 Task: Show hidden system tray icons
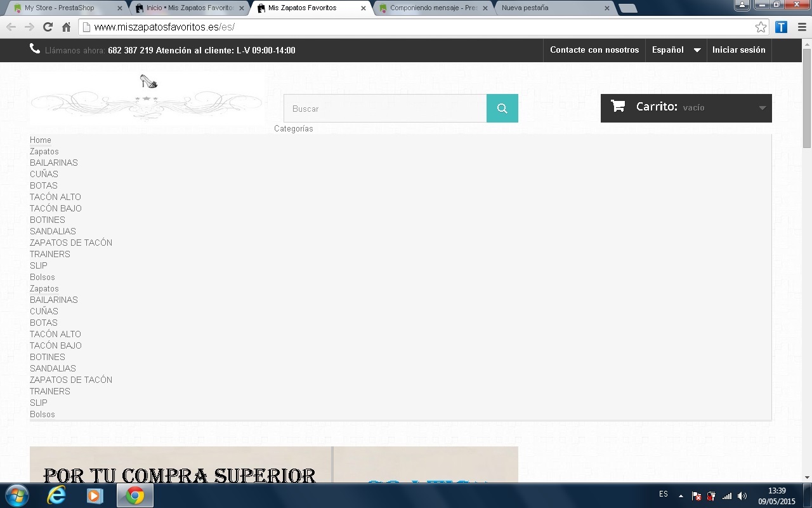pyautogui.click(x=681, y=496)
